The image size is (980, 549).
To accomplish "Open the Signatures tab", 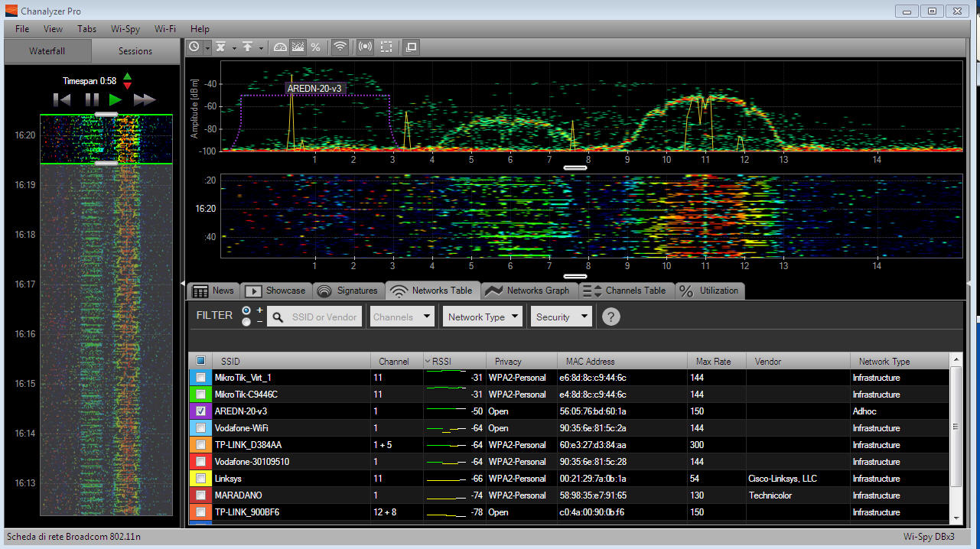I will coord(347,291).
